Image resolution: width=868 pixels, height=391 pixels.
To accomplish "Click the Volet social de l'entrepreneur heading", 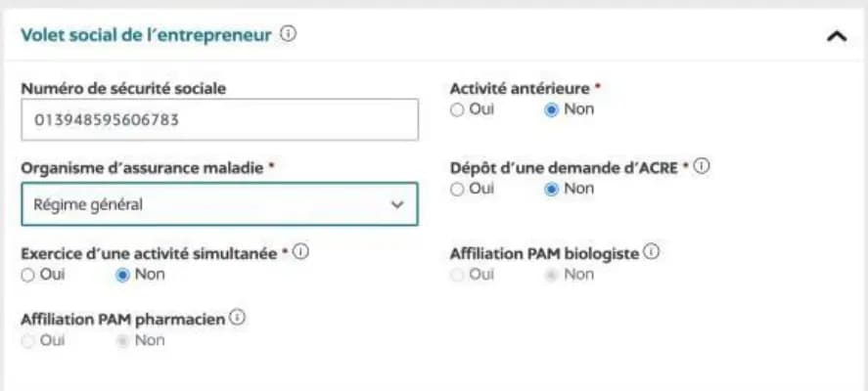I will click(145, 35).
